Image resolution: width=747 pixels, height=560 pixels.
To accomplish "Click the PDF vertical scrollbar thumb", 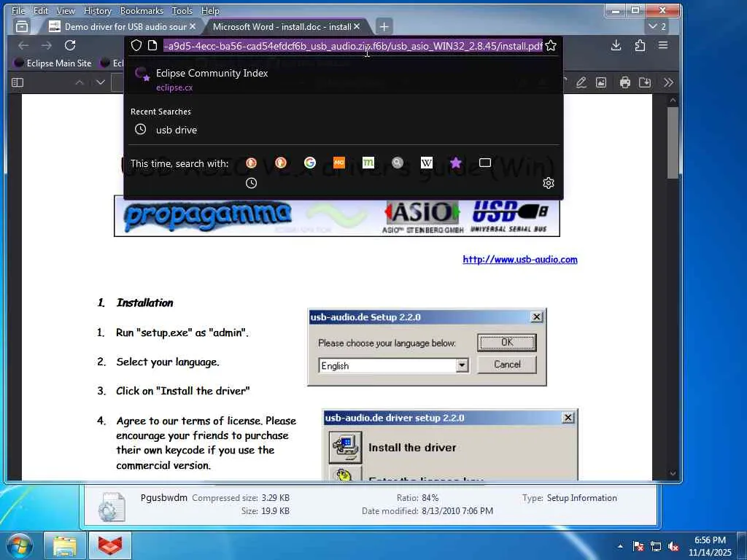I will pos(673,143).
